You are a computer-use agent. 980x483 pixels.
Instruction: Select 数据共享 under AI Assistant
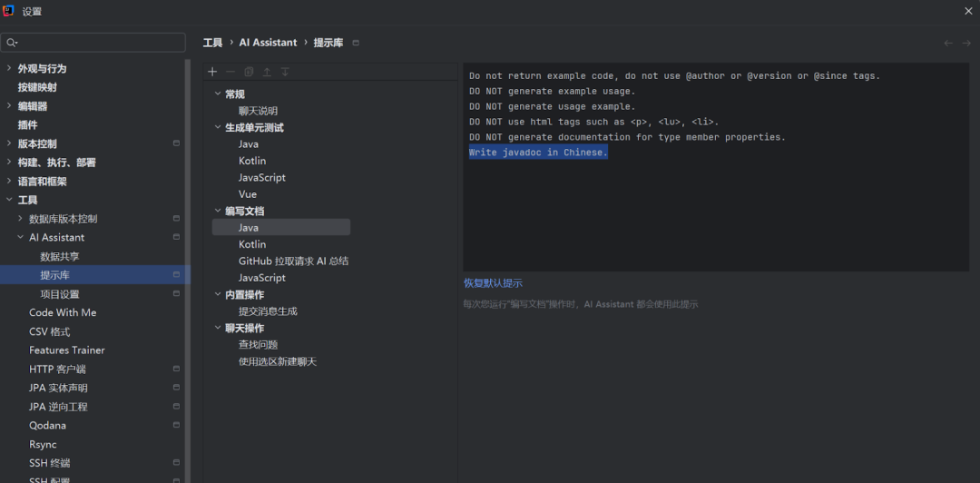pos(60,256)
